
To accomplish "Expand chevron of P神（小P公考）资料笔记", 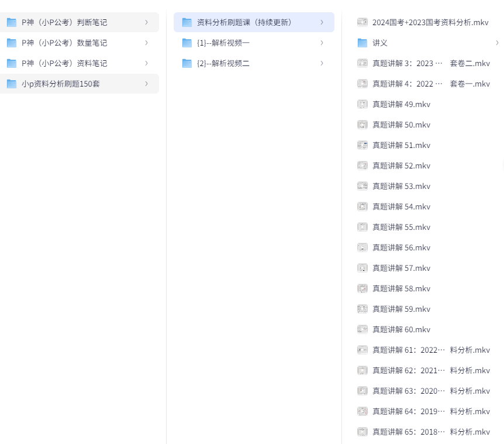I will click(x=147, y=63).
